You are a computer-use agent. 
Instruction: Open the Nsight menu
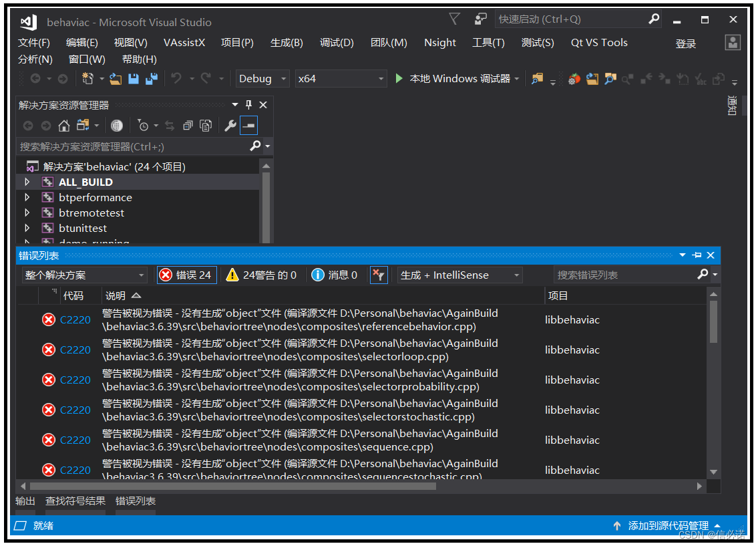pyautogui.click(x=439, y=43)
